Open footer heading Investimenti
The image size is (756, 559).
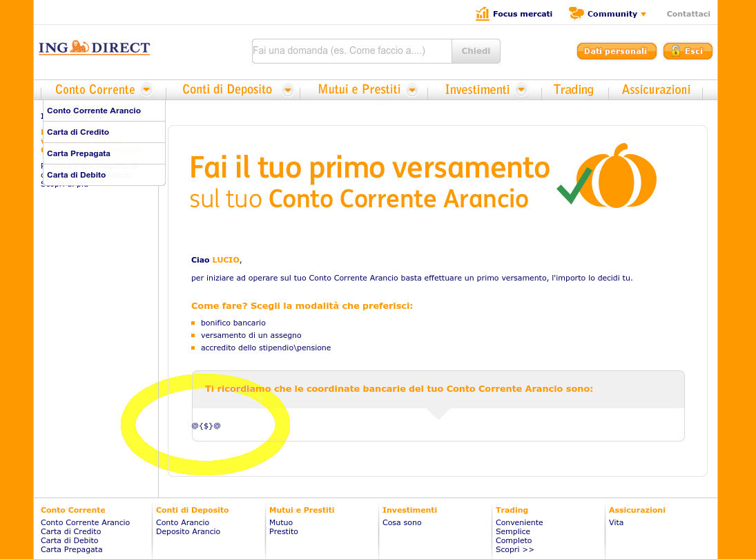410,510
